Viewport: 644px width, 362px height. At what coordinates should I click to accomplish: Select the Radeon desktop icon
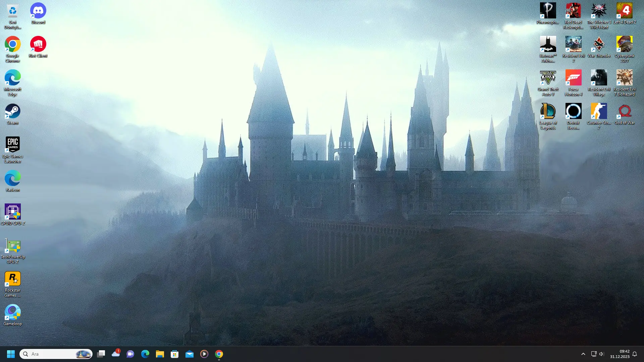(12, 181)
